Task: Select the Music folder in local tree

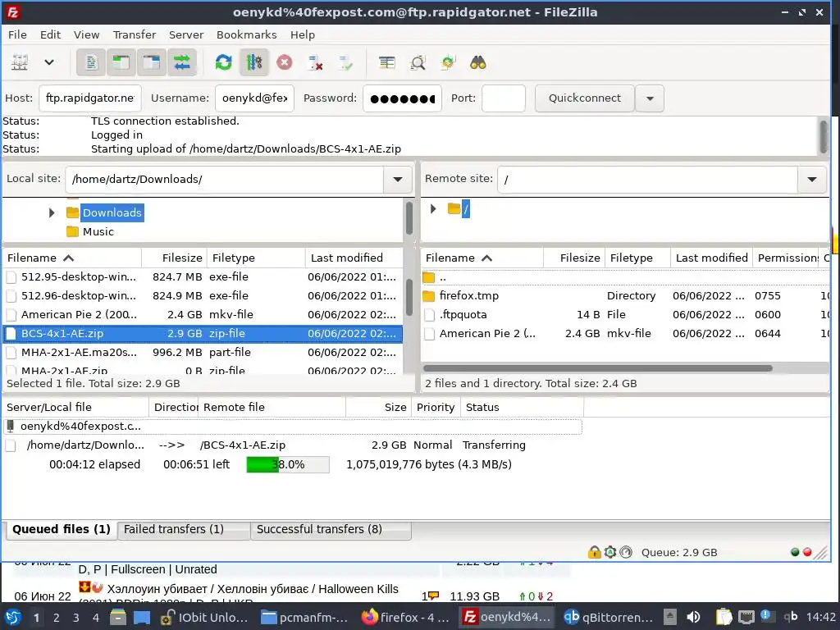Action: (x=98, y=231)
